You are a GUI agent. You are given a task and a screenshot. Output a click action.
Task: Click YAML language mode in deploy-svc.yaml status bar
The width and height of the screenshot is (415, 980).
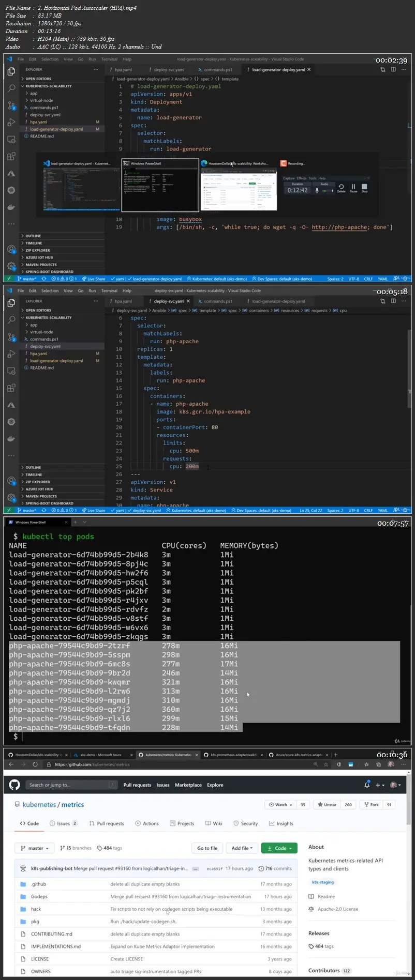tap(383, 510)
